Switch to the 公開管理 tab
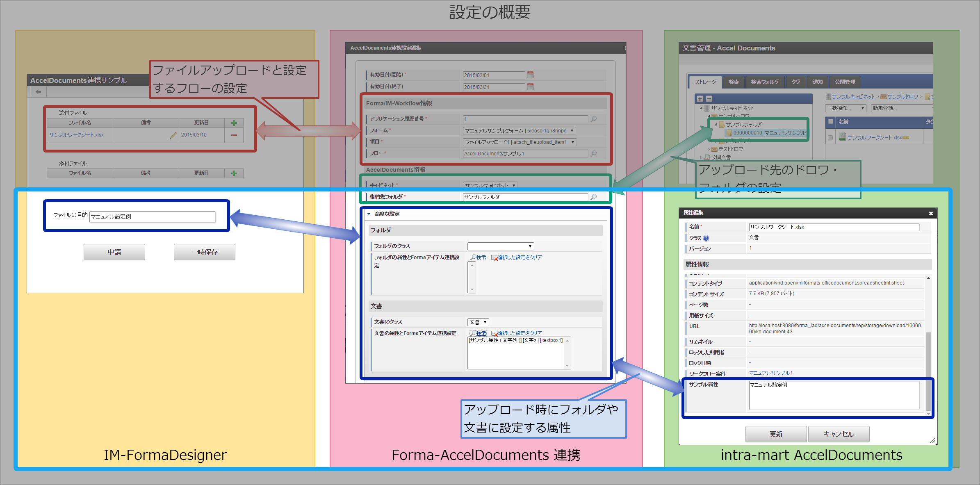The width and height of the screenshot is (980, 485). [845, 82]
